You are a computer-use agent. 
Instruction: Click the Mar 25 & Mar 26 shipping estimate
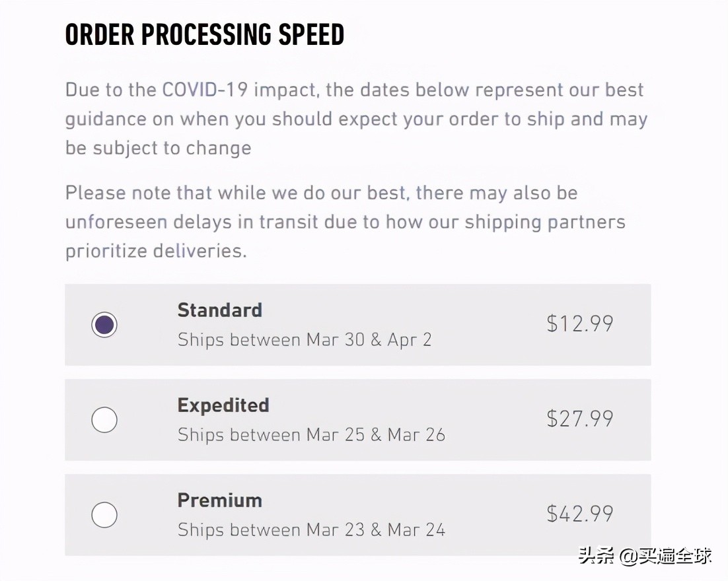(x=310, y=435)
